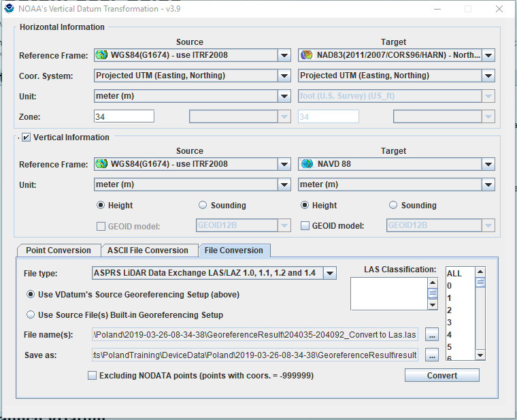Image resolution: width=517 pixels, height=420 pixels.
Task: Select source Sounding radio button
Action: point(203,205)
